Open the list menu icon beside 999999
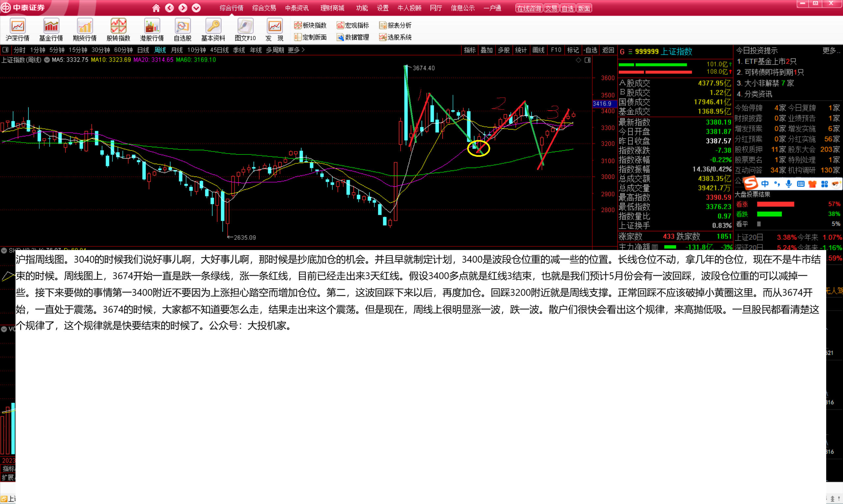Image resolution: width=843 pixels, height=504 pixels. (x=630, y=52)
